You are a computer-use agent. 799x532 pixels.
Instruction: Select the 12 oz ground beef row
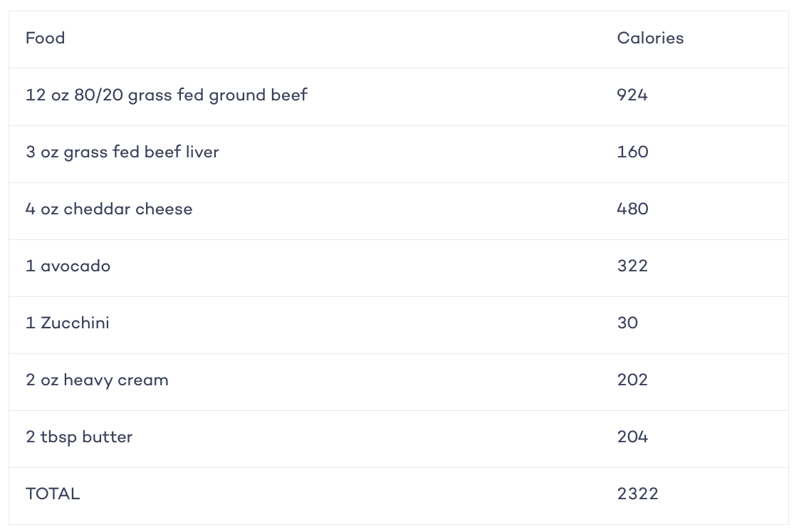click(399, 97)
